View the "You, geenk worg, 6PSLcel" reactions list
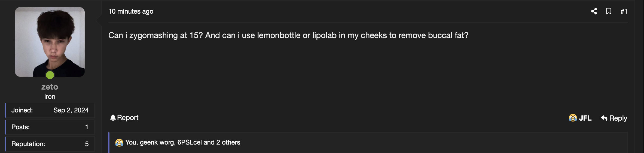 click(x=183, y=142)
